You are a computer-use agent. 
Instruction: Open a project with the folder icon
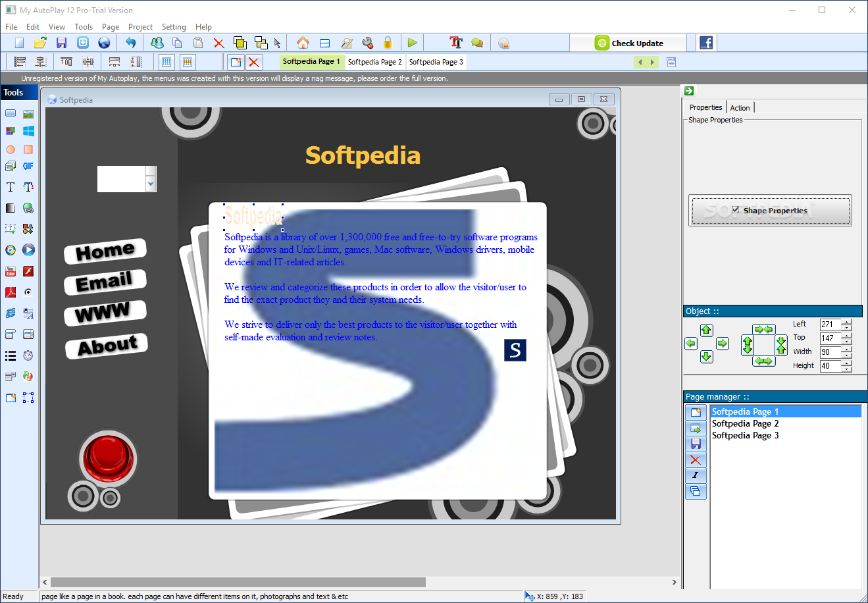point(40,43)
